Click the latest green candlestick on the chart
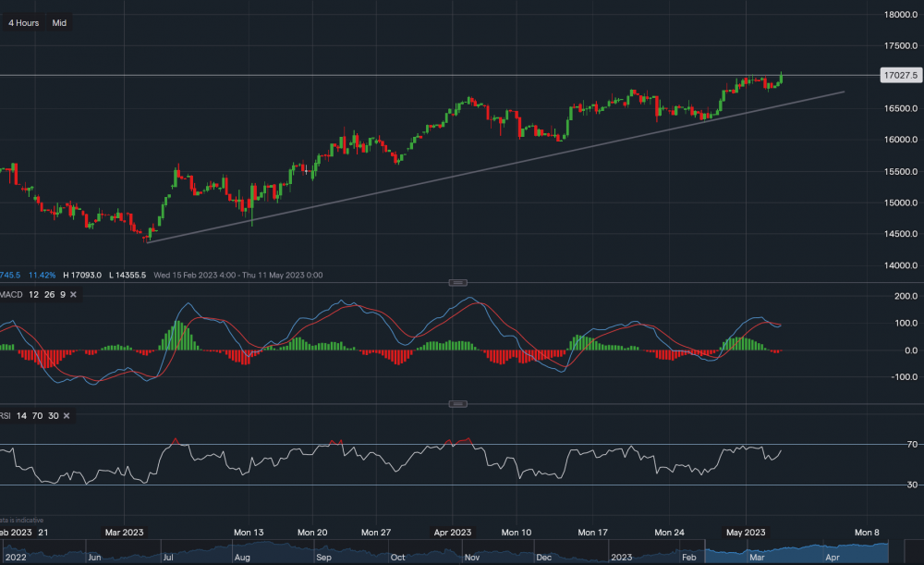Image resolution: width=924 pixels, height=565 pixels. tap(779, 79)
